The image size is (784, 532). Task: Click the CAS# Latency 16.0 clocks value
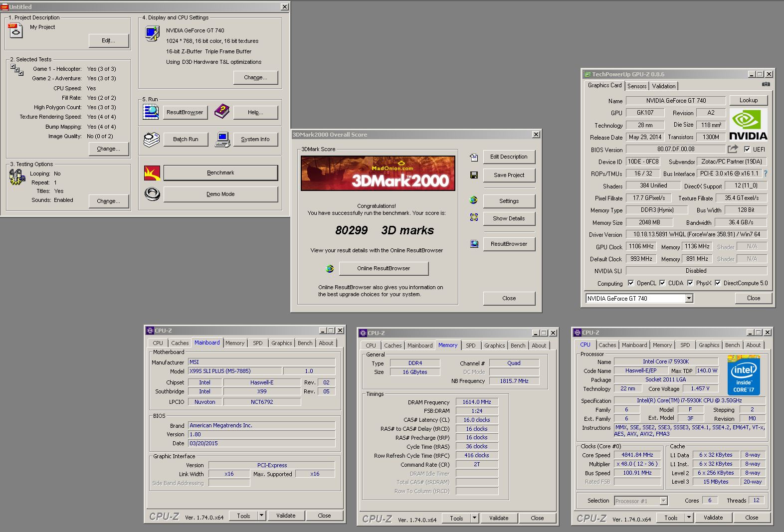(x=477, y=420)
